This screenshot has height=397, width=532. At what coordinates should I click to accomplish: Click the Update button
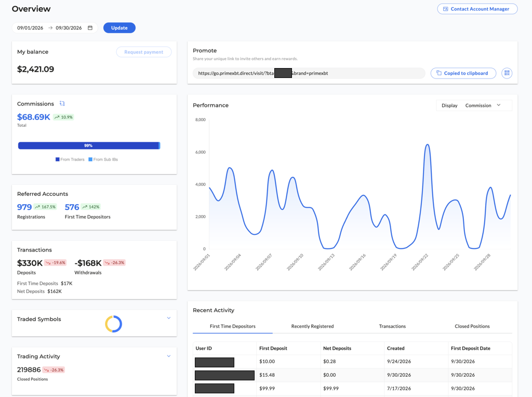119,28
